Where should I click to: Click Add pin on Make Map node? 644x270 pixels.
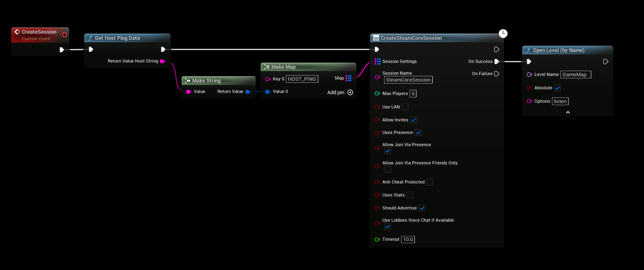pos(340,93)
